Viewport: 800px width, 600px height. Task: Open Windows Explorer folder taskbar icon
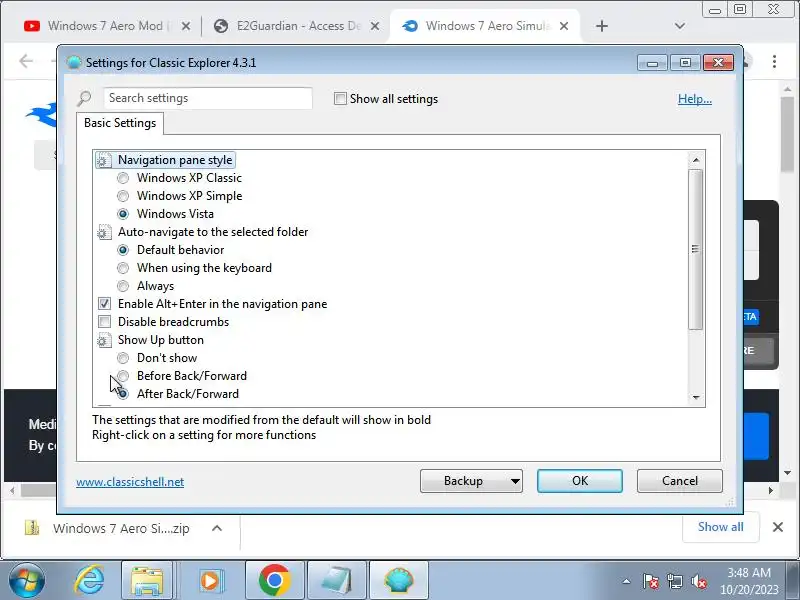click(x=147, y=580)
